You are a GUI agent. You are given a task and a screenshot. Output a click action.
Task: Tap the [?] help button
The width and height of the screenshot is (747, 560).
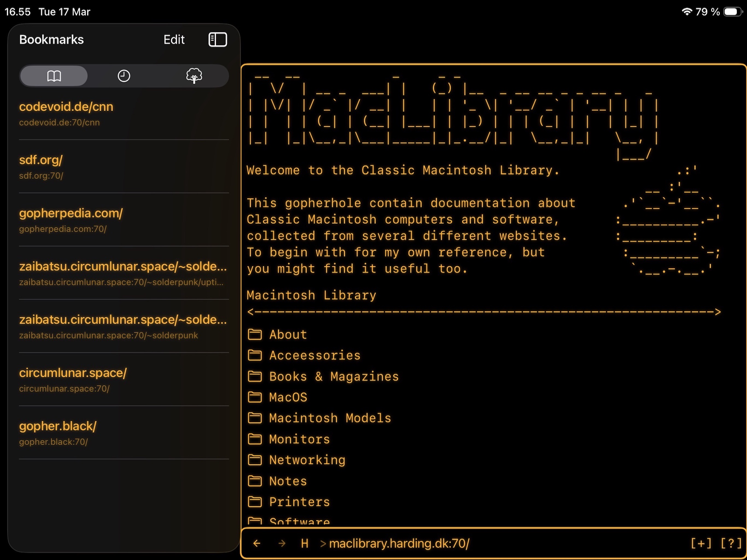(731, 543)
